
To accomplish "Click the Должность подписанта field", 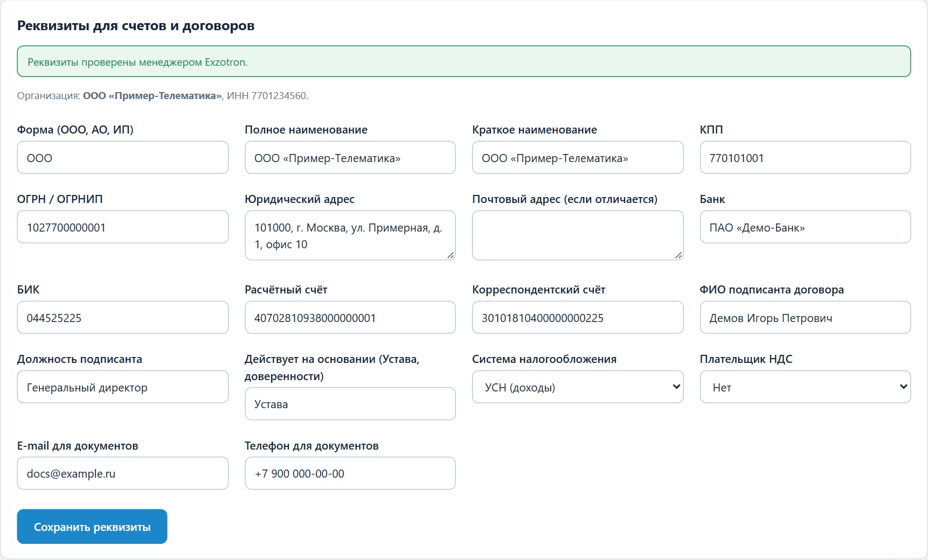I will pos(123,387).
